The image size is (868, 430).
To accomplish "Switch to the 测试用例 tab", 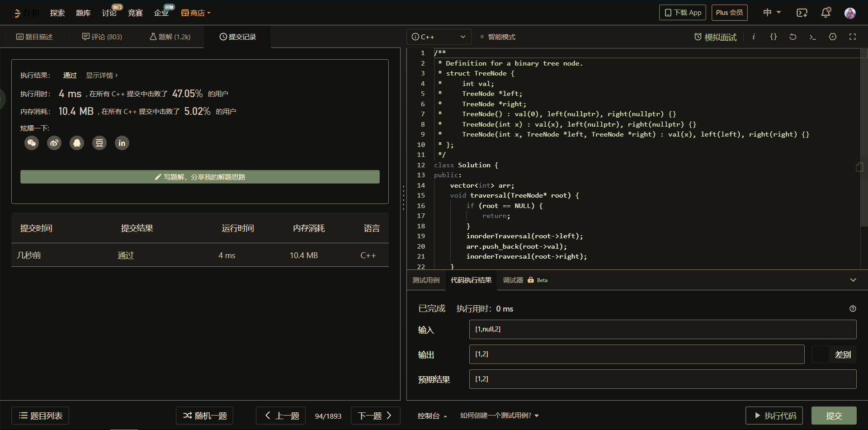I will point(426,280).
